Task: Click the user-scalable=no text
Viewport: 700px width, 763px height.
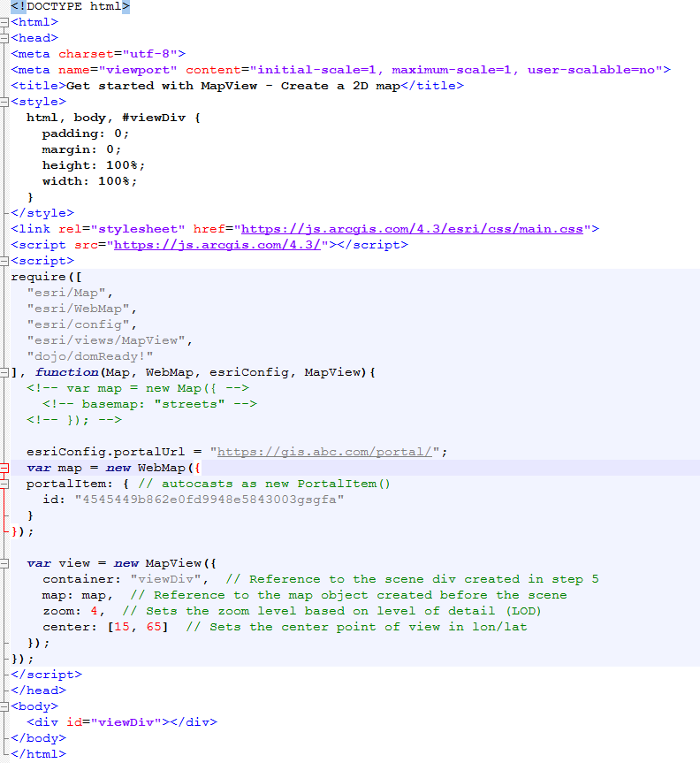Action: (591, 70)
